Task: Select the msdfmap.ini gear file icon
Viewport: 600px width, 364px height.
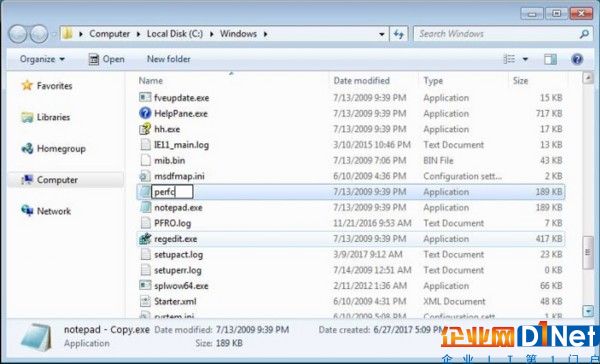Action: pos(145,176)
